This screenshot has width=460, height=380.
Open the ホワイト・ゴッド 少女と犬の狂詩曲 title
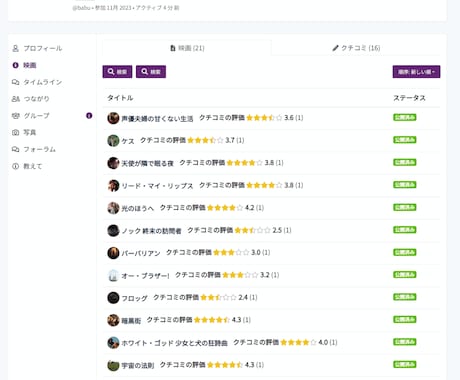[174, 343]
